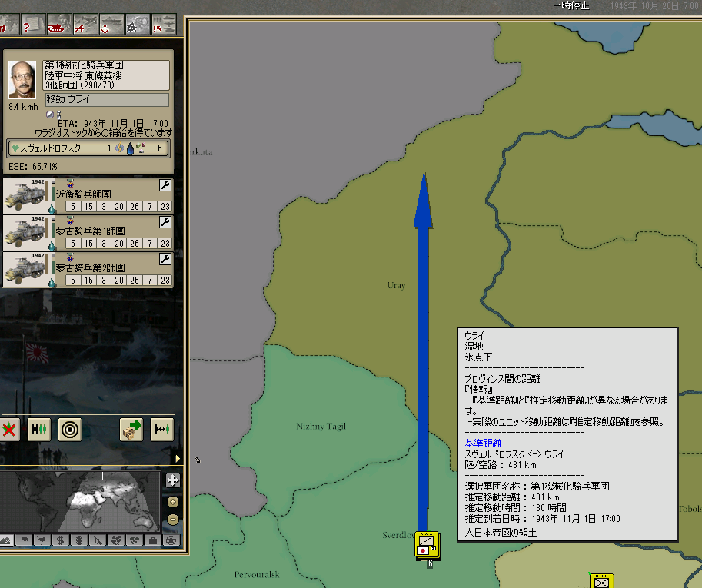The height and width of the screenshot is (588, 702).
Task: Open the unit selection arrow toolbar icon
Action: click(164, 25)
